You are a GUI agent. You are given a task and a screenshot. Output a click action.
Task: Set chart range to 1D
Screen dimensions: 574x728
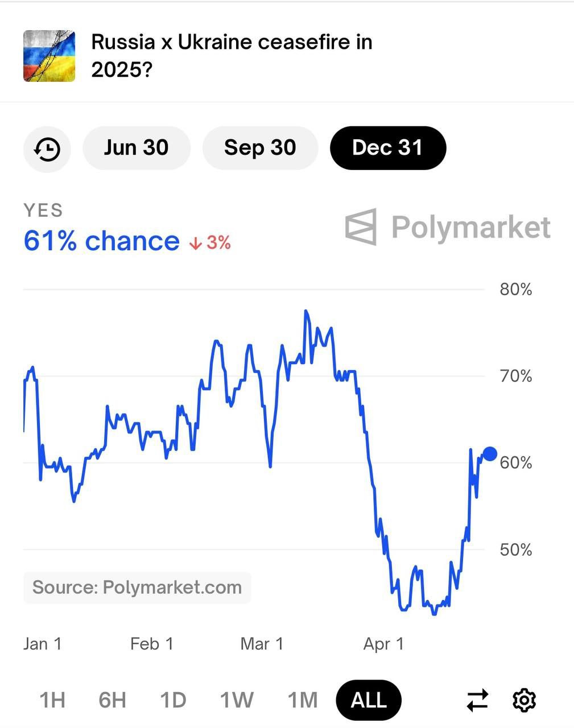coord(173,700)
